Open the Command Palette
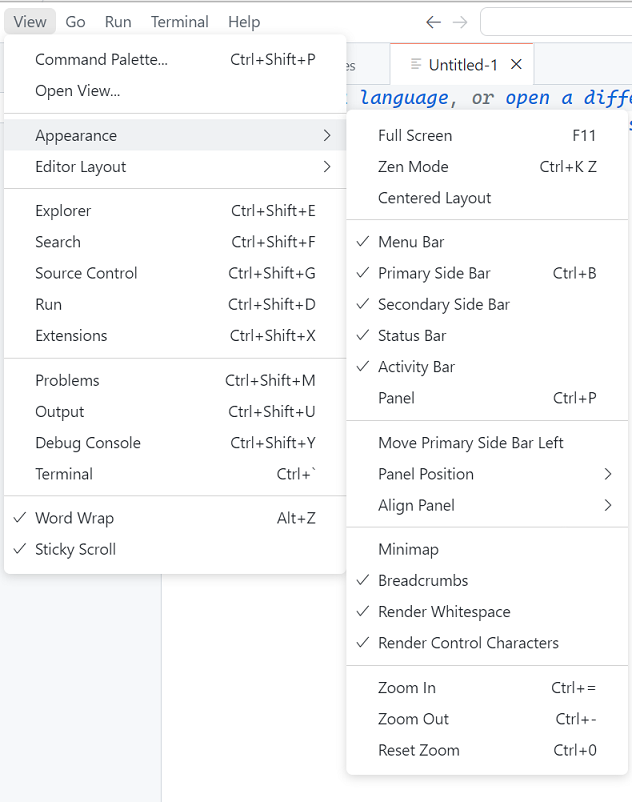The height and width of the screenshot is (802, 632). (101, 59)
